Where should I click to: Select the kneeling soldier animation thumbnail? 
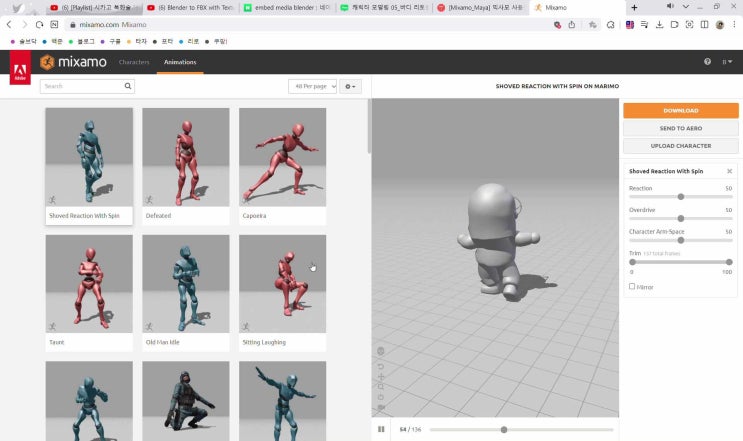click(186, 401)
